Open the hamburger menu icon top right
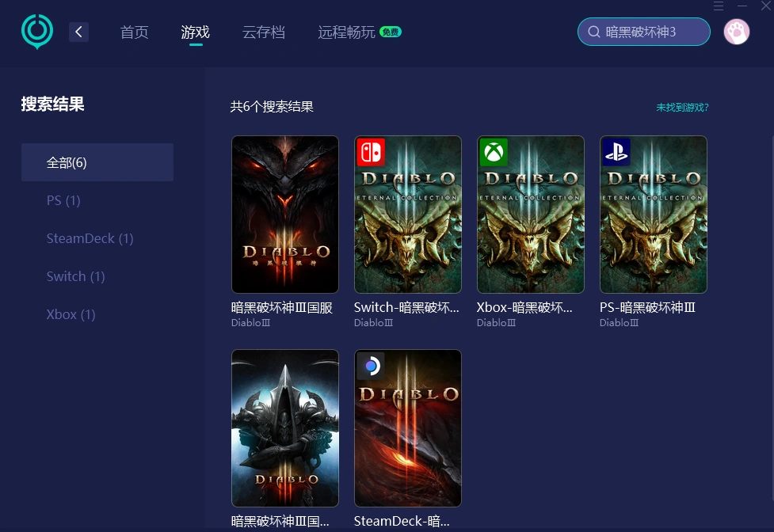774x532 pixels. pos(719,6)
